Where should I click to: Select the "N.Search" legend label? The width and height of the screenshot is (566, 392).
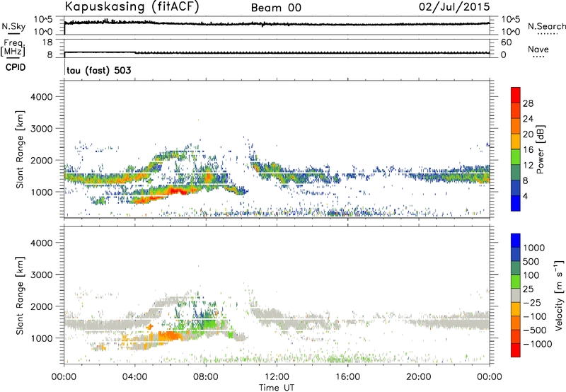546,26
